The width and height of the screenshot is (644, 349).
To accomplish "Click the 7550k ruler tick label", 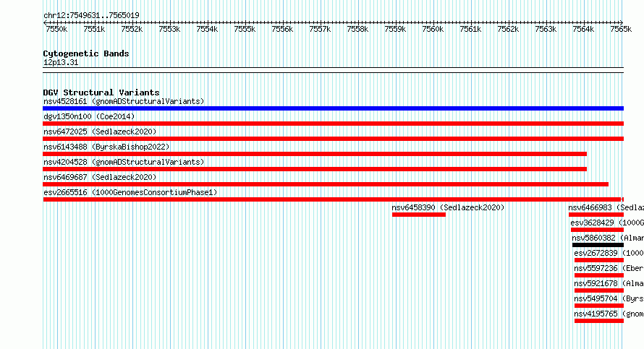I will pyautogui.click(x=56, y=29).
